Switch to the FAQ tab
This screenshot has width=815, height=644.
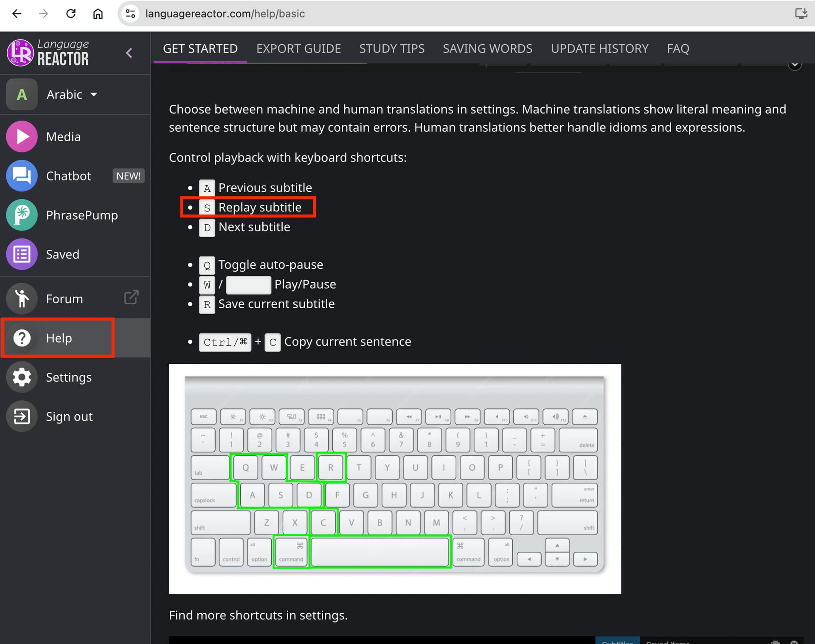678,48
